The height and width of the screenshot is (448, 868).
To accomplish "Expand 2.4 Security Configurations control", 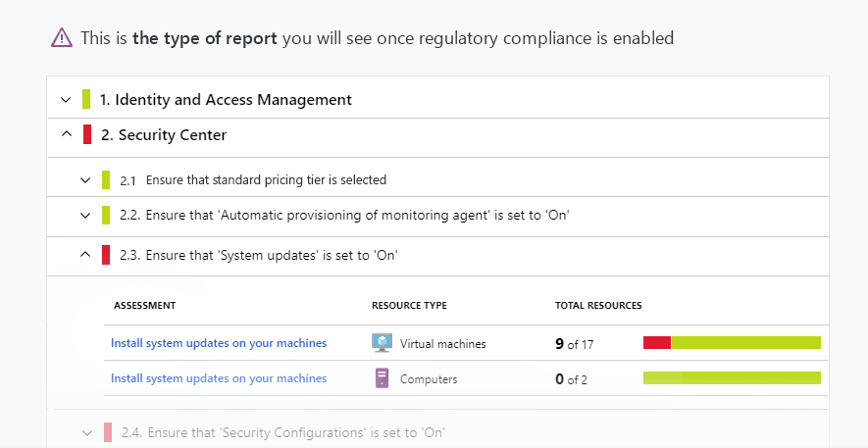I will click(86, 432).
